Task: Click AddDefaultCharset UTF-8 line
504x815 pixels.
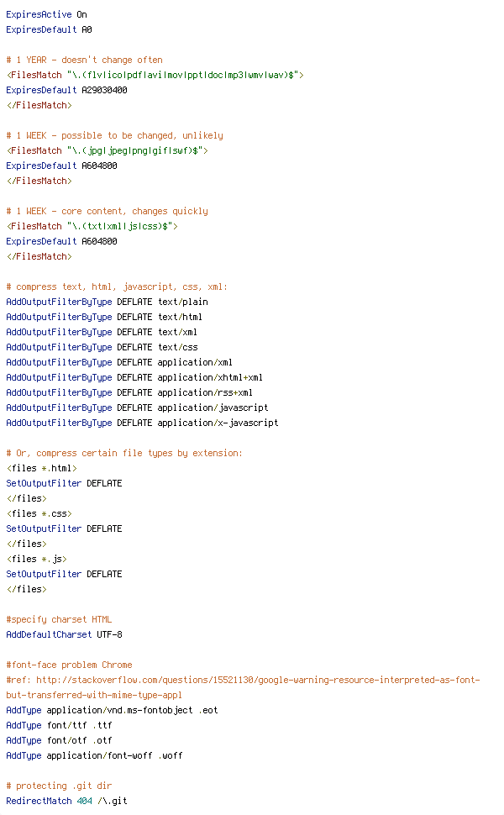Action: click(65, 634)
